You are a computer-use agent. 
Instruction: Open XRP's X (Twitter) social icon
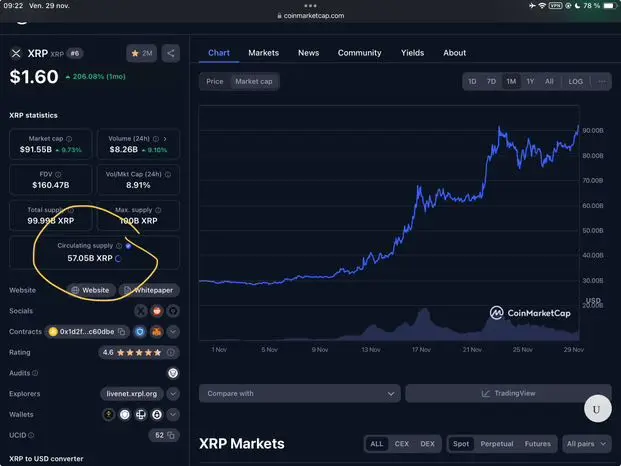[x=141, y=311]
